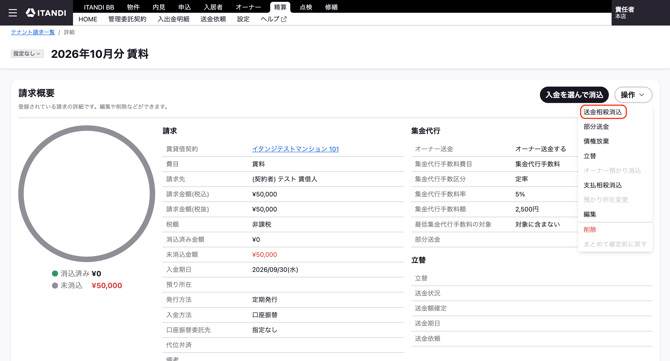This screenshot has height=361, width=670.
Task: Open 送金依頼 in the sub navigation
Action: pos(213,19)
